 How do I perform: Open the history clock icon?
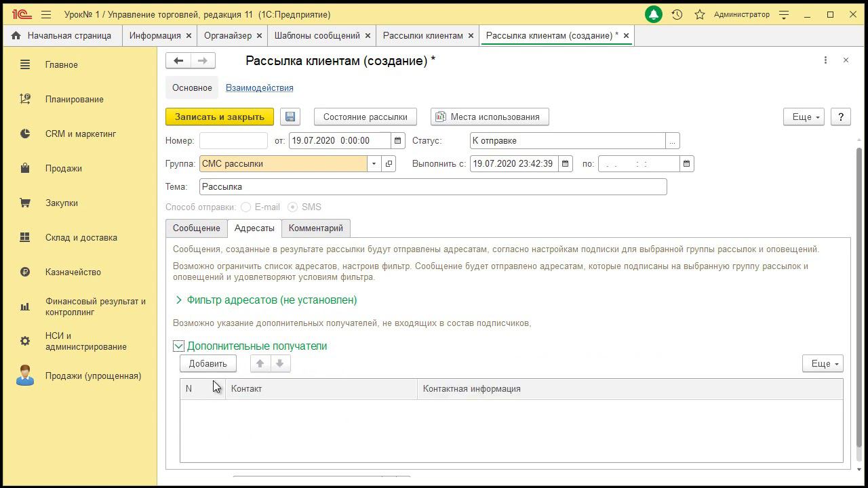(x=677, y=14)
